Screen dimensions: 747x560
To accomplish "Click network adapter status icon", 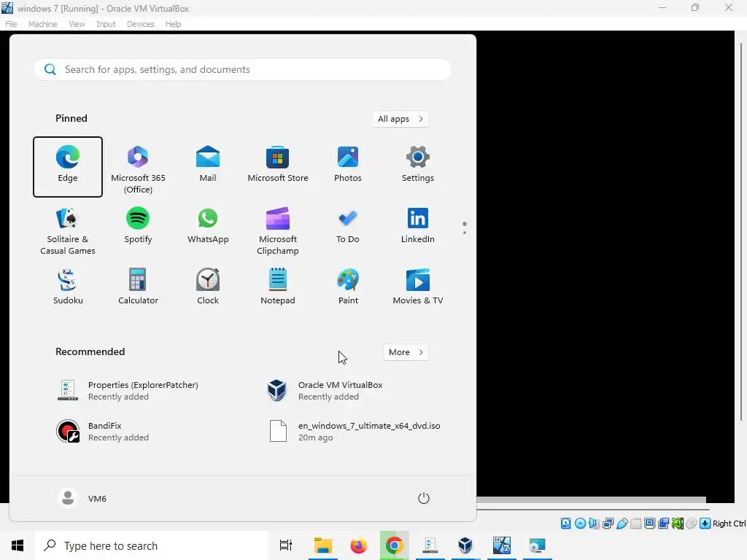I will tap(608, 524).
